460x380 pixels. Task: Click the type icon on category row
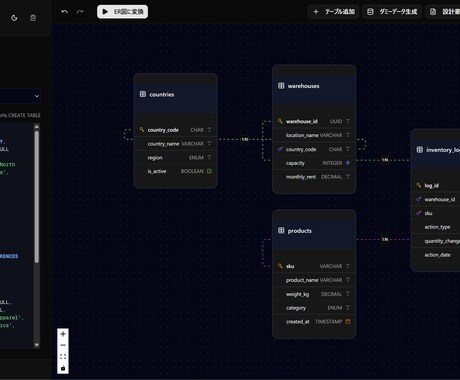click(348, 308)
